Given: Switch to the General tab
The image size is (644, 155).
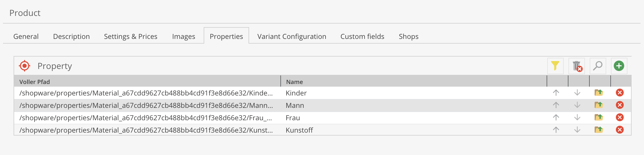Looking at the screenshot, I should (26, 37).
